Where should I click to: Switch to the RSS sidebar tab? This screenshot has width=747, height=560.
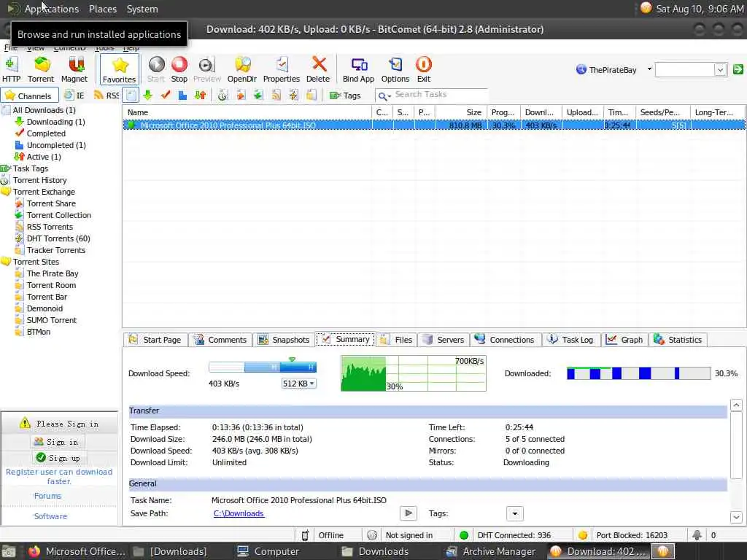coord(107,96)
